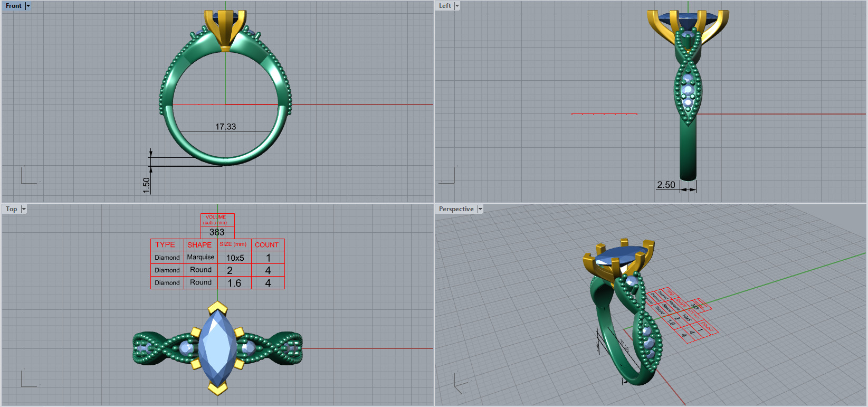Select the 2.50 band width dimension
868x407 pixels.
[x=666, y=185]
